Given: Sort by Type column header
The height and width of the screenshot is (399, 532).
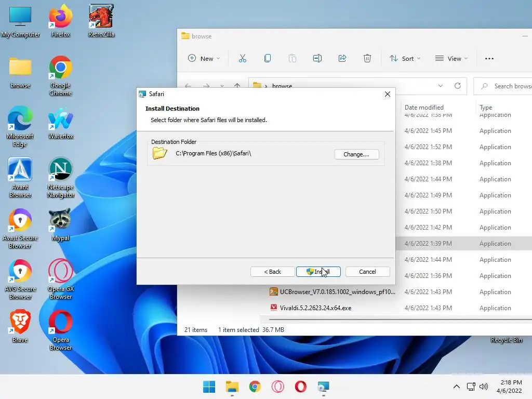Looking at the screenshot, I should tap(486, 107).
